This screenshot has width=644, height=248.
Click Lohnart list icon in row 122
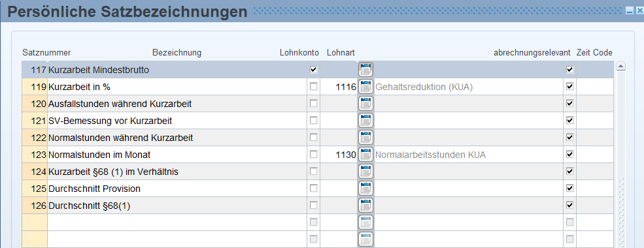coord(365,137)
